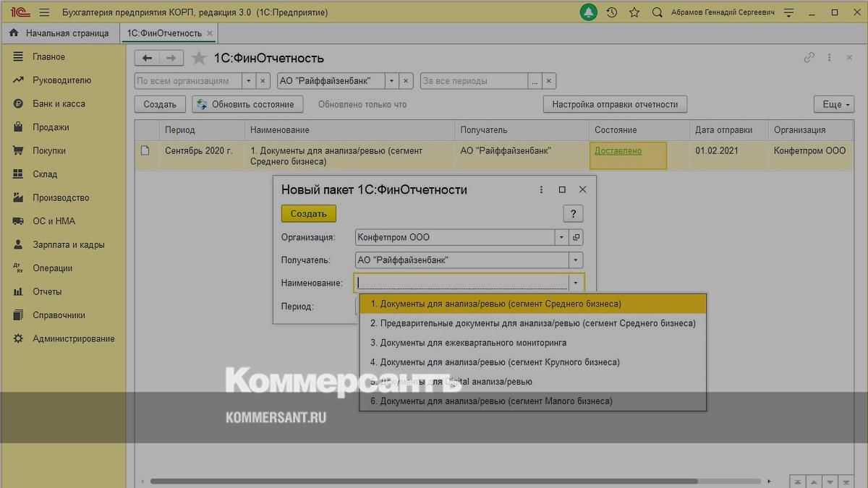This screenshot has height=488, width=868.
Task: Copy link via the chain icon
Action: pos(809,58)
